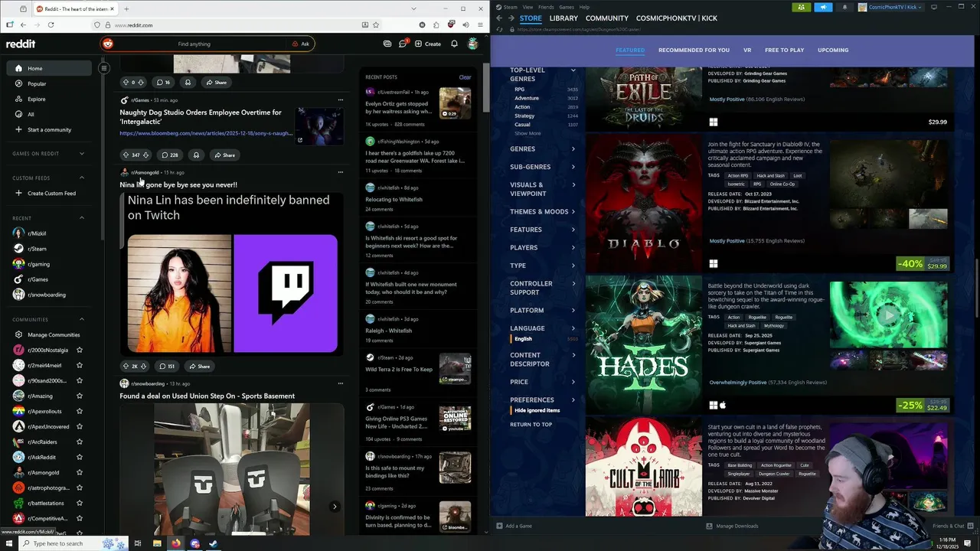The height and width of the screenshot is (551, 980).
Task: Click Windows Start button
Action: [x=9, y=543]
